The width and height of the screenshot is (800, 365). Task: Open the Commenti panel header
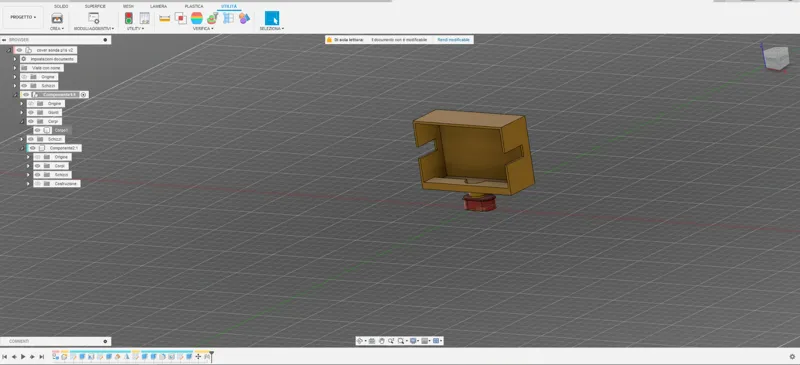tap(56, 342)
